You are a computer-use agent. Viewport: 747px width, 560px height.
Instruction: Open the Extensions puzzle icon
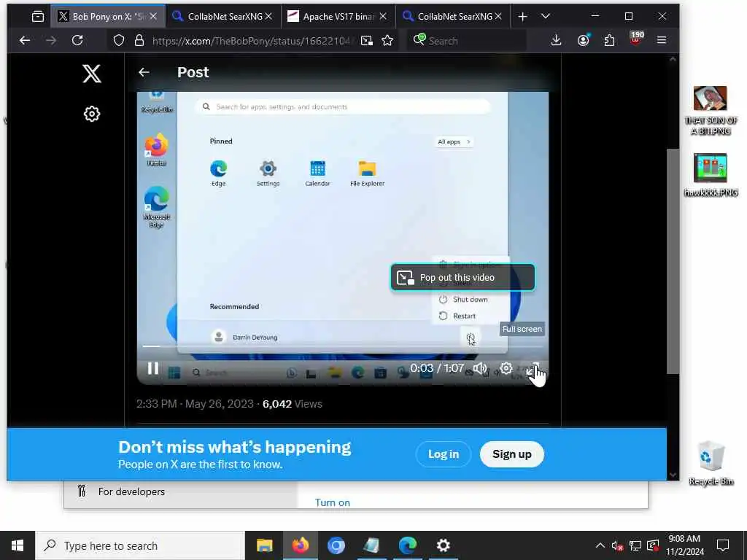(609, 41)
